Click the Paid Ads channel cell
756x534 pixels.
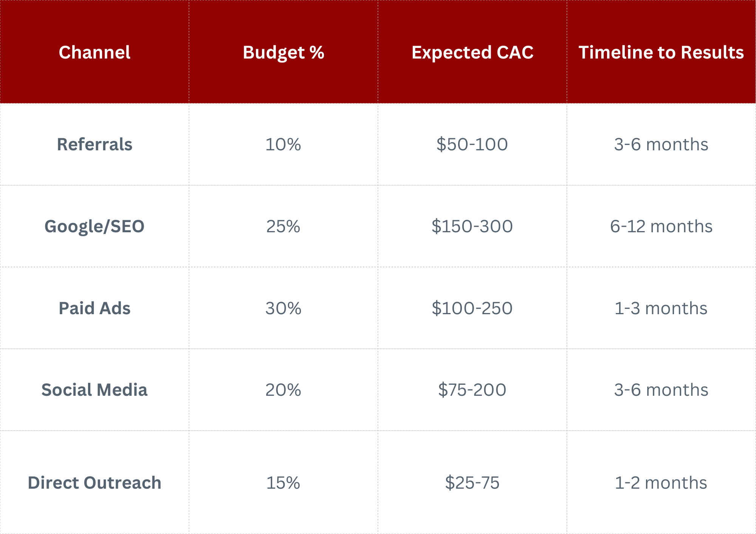(x=94, y=308)
